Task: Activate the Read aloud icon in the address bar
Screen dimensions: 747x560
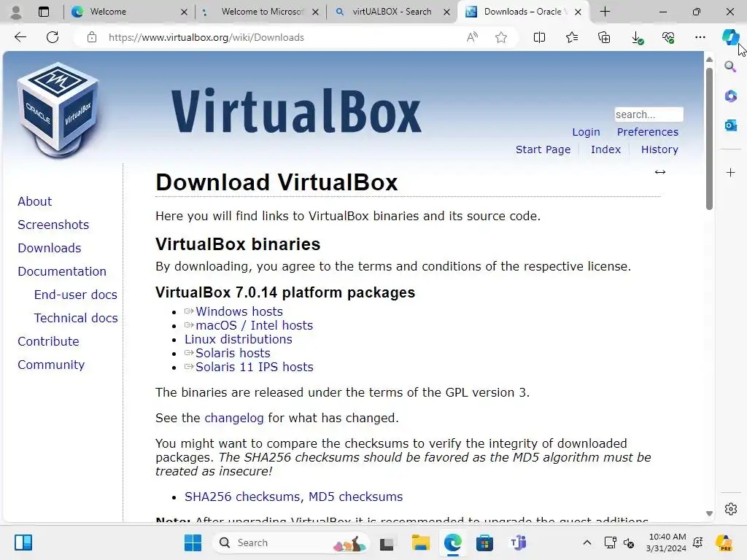Action: (x=472, y=37)
